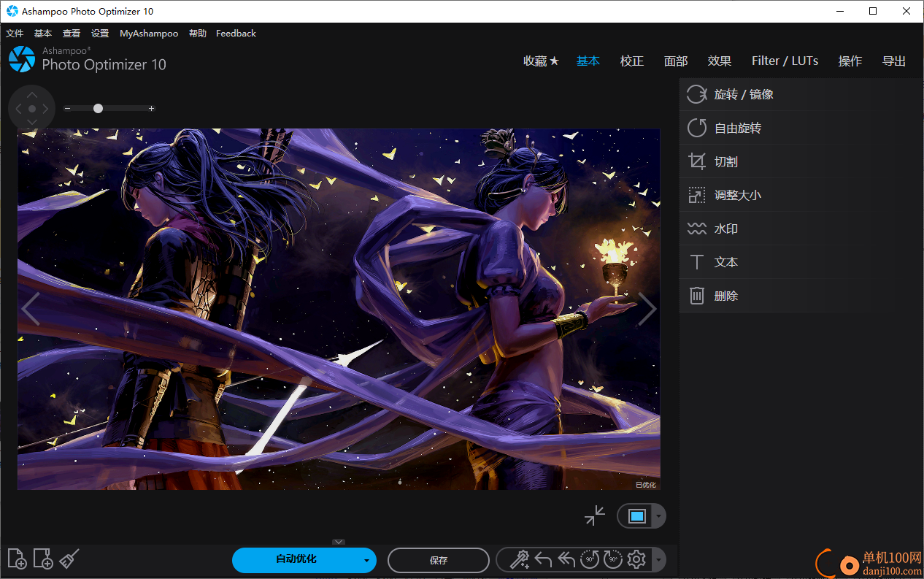Rotate image 90° clockwise
924x579 pixels.
pyautogui.click(x=613, y=560)
